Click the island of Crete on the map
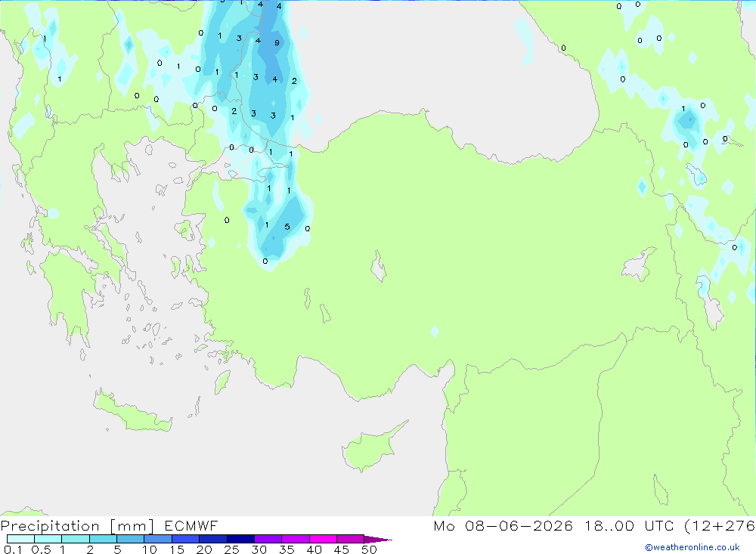The height and width of the screenshot is (554, 756). (132, 411)
